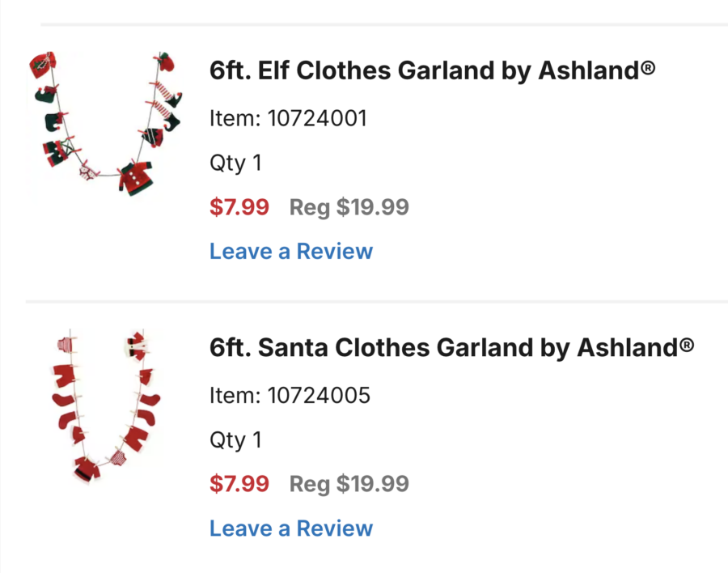Click the $7.99 sale price of Elf garland

coord(239,207)
